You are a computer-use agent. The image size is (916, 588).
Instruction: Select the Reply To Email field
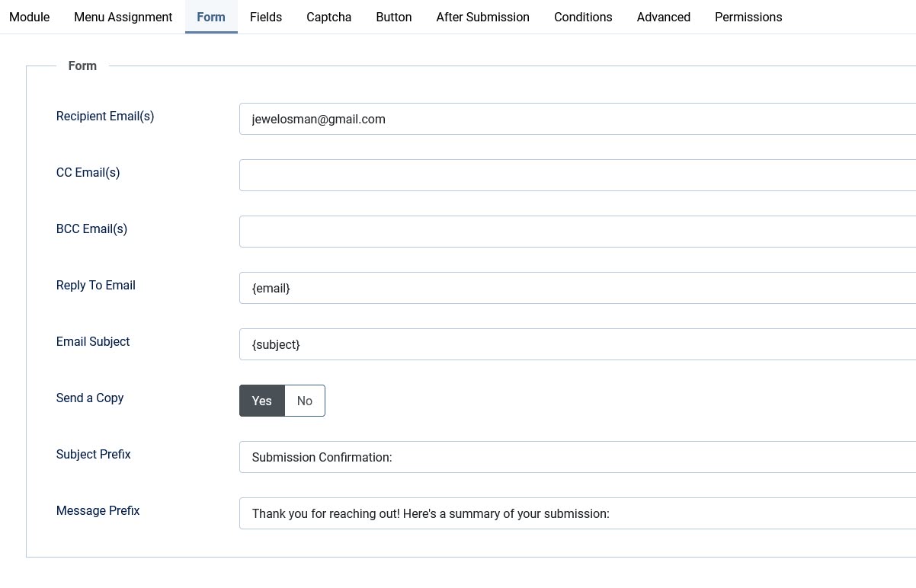[x=577, y=288]
